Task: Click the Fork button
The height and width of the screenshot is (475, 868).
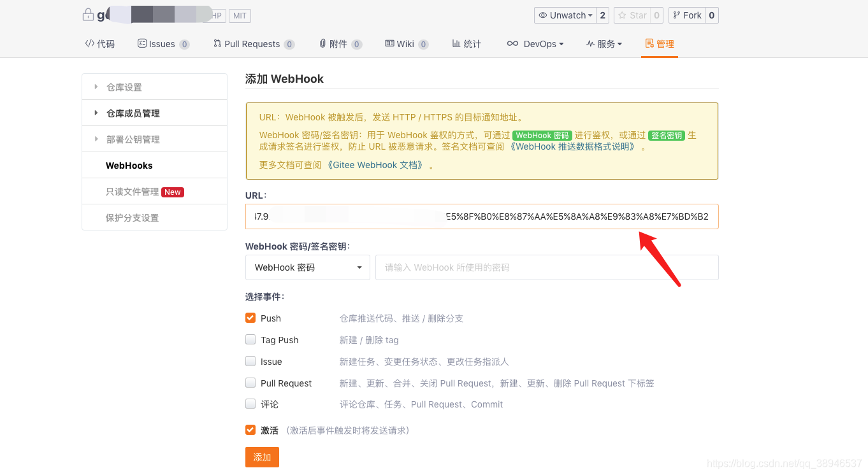Action: pyautogui.click(x=687, y=15)
